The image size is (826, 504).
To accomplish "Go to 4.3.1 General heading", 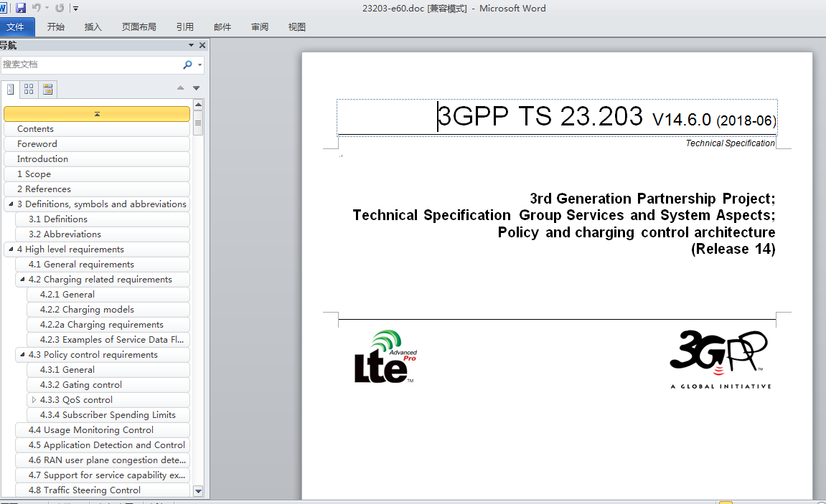I will click(x=108, y=370).
